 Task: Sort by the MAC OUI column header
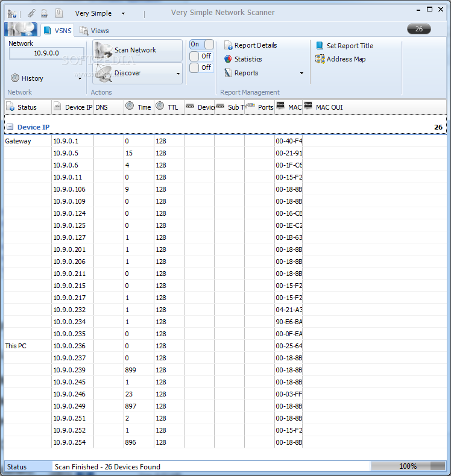[374, 107]
